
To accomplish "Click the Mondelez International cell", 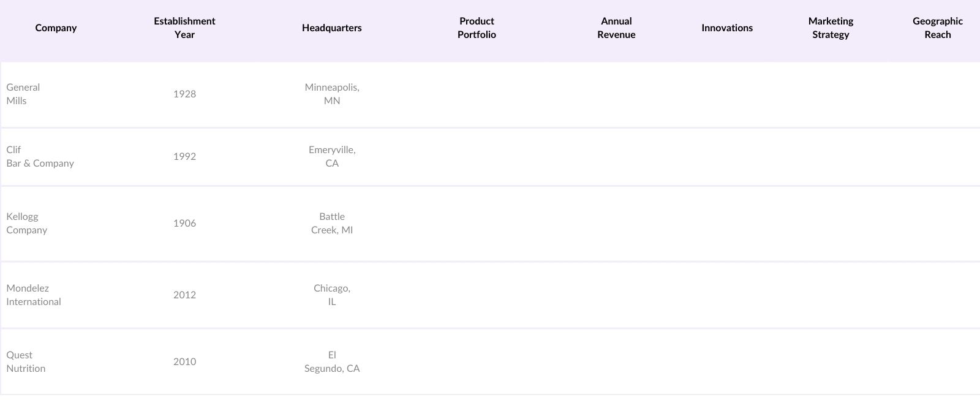I will (x=34, y=295).
